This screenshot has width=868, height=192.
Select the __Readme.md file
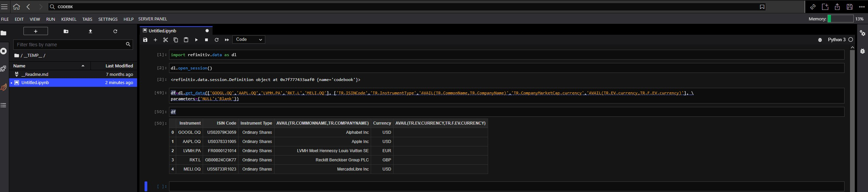click(x=73, y=74)
